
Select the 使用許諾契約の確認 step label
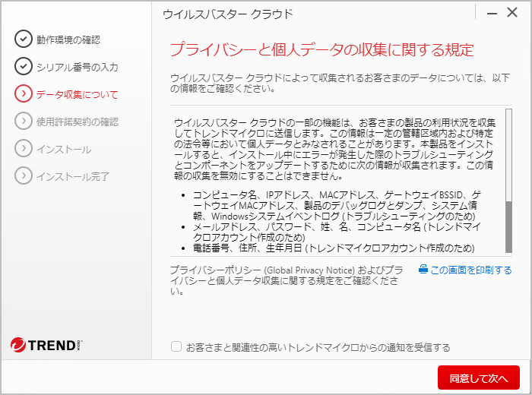[x=78, y=122]
